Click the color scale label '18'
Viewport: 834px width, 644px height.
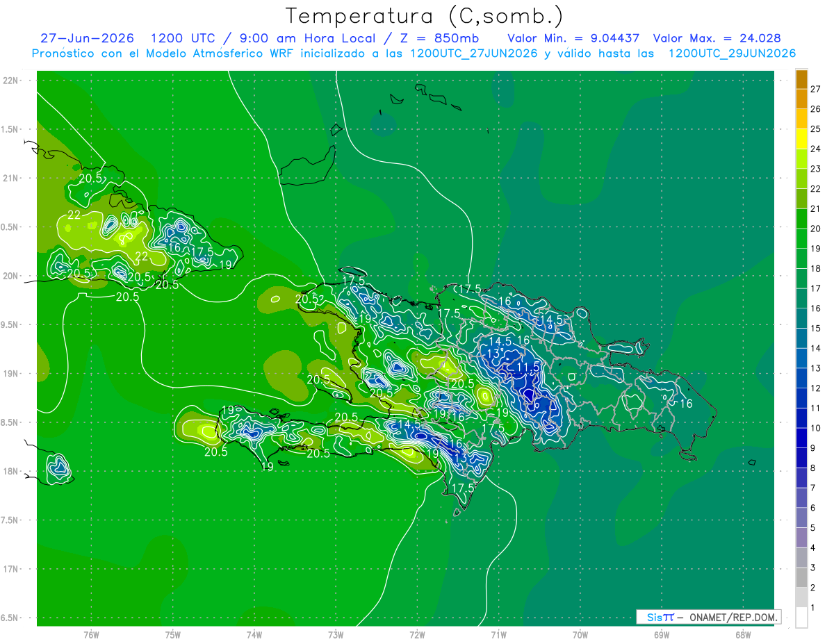[x=815, y=268]
